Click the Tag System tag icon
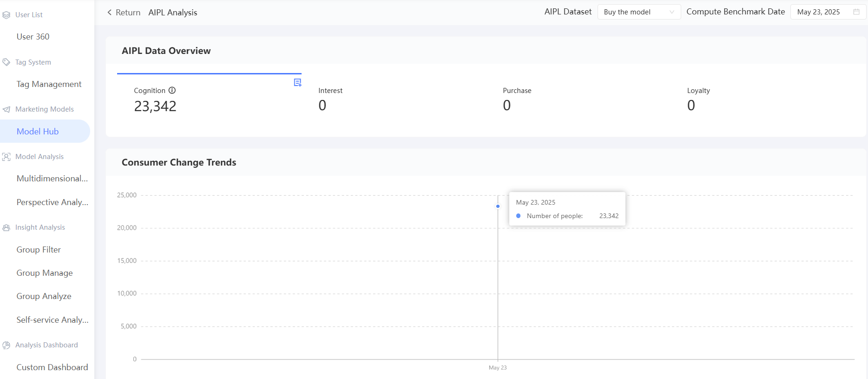This screenshot has height=379, width=868. (x=7, y=62)
